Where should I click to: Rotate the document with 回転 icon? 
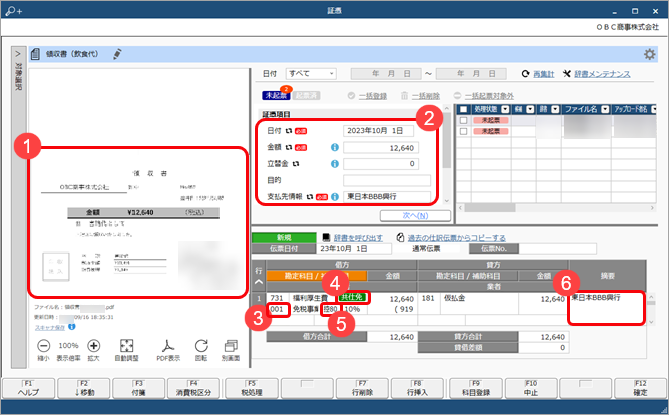pos(201,345)
